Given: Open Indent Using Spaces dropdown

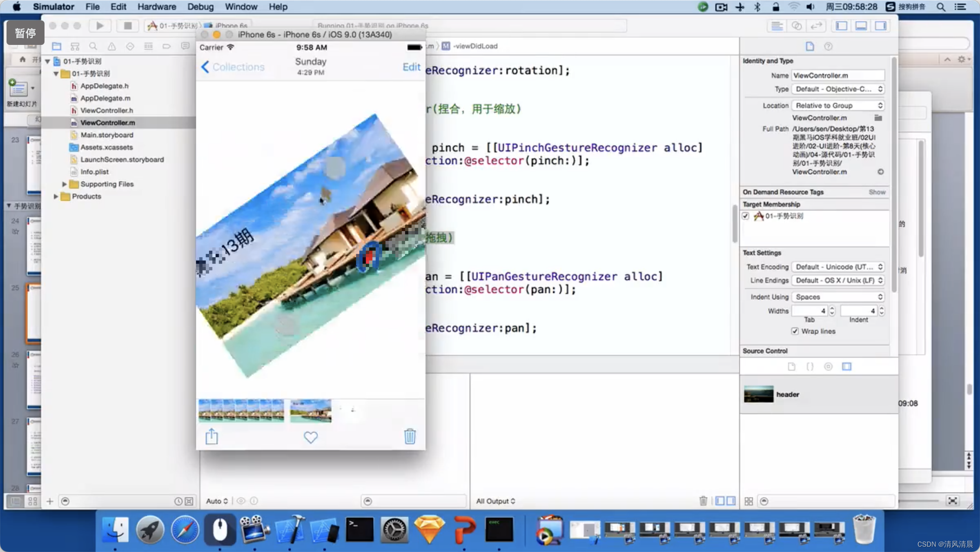Looking at the screenshot, I should 838,297.
